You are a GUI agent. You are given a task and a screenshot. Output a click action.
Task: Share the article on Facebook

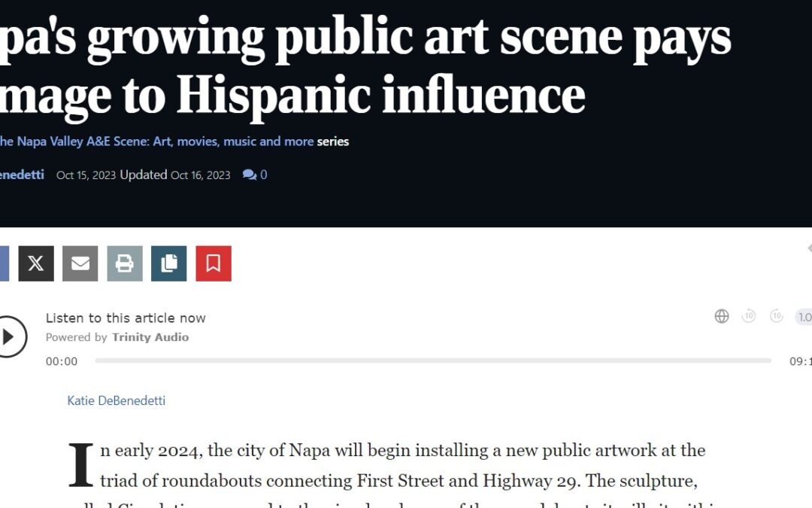tap(5, 264)
